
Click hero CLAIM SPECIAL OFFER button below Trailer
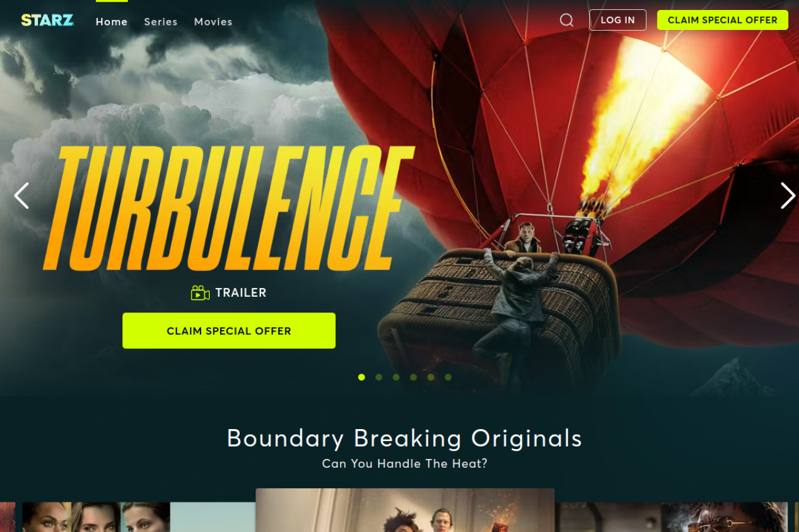[229, 331]
